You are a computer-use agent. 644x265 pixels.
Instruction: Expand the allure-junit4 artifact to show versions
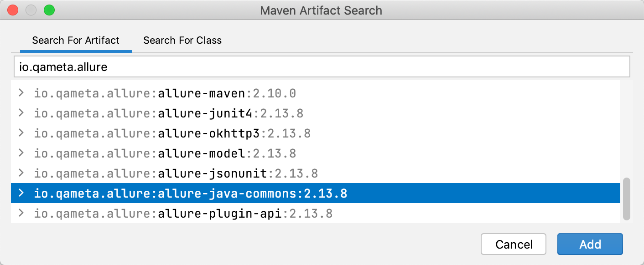click(21, 113)
